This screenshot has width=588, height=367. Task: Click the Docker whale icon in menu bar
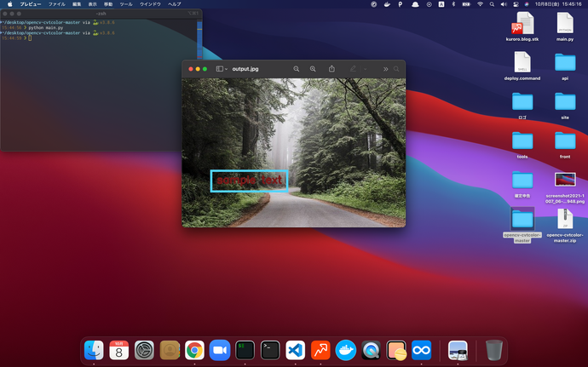click(387, 4)
